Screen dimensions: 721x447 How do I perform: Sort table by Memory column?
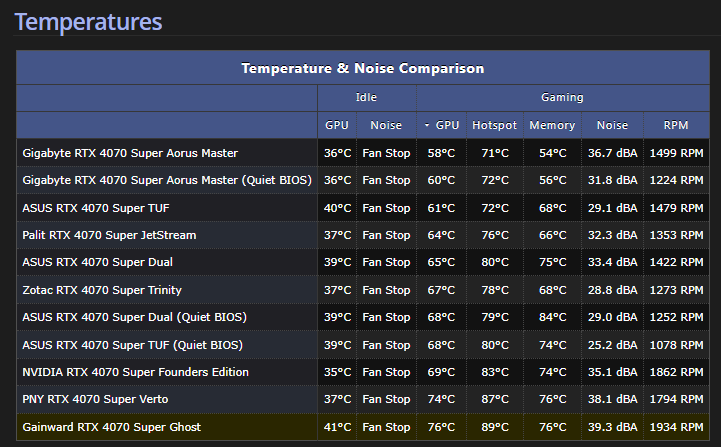pyautogui.click(x=552, y=125)
